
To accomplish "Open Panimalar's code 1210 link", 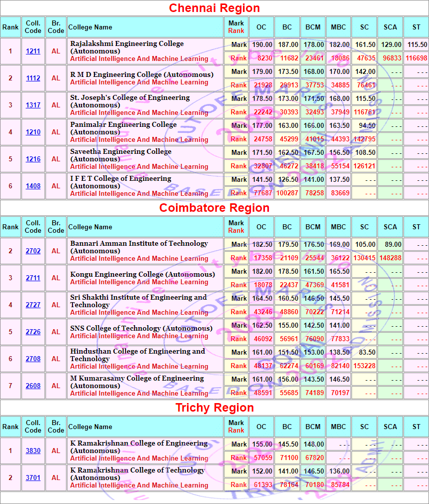I will [33, 132].
